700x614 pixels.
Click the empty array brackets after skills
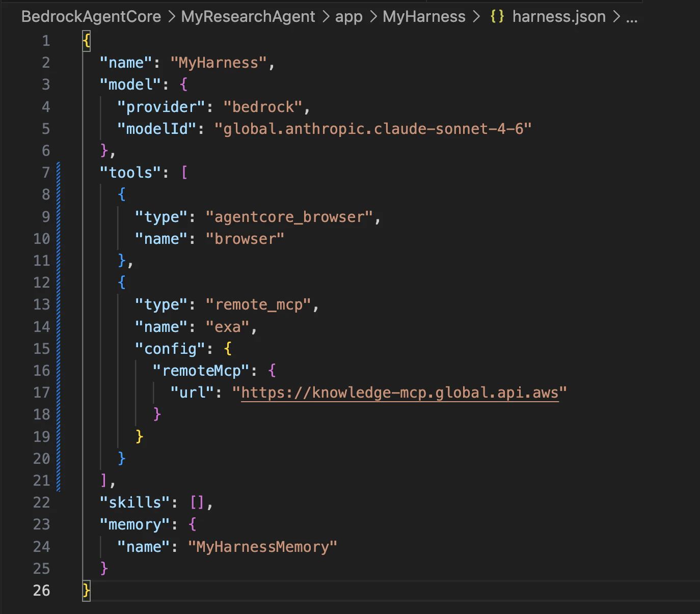point(197,503)
